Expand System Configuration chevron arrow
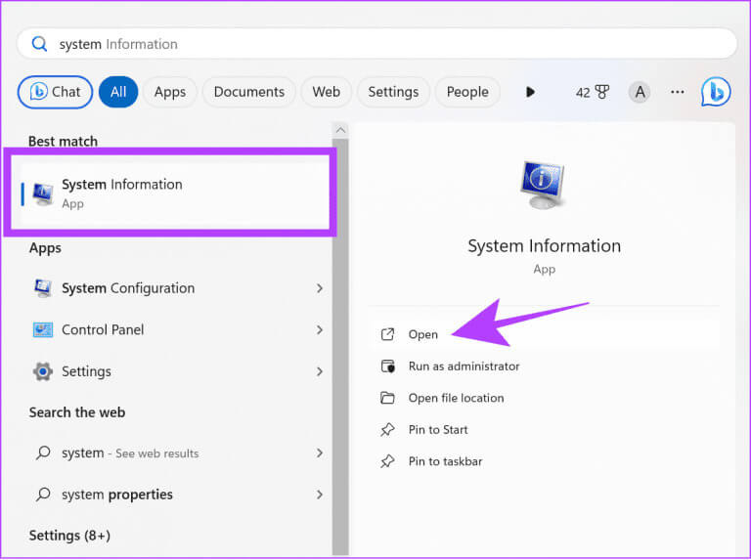Screen dimensions: 751x560 [320, 288]
